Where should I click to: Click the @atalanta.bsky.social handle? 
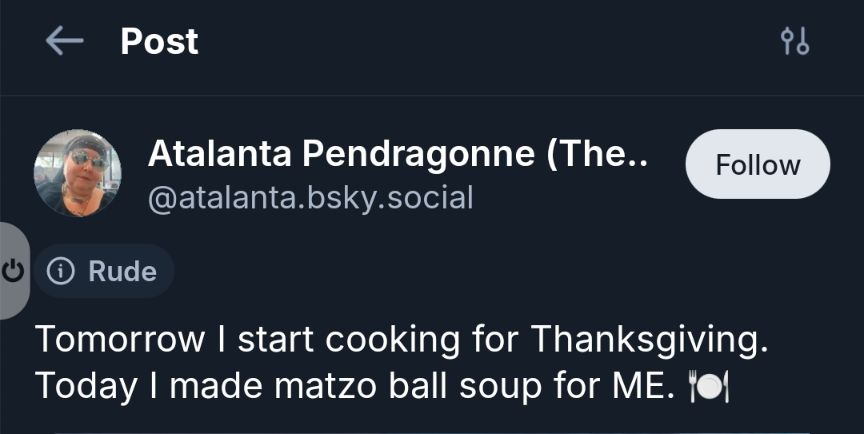point(310,197)
